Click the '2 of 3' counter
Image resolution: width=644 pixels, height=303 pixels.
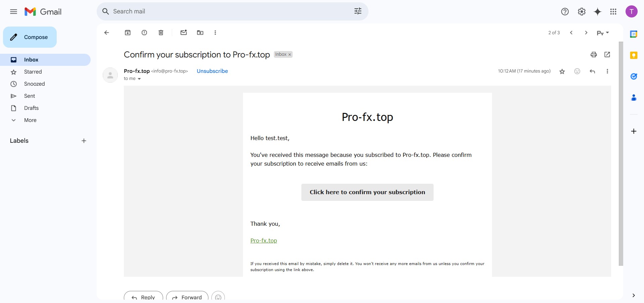[x=554, y=33]
